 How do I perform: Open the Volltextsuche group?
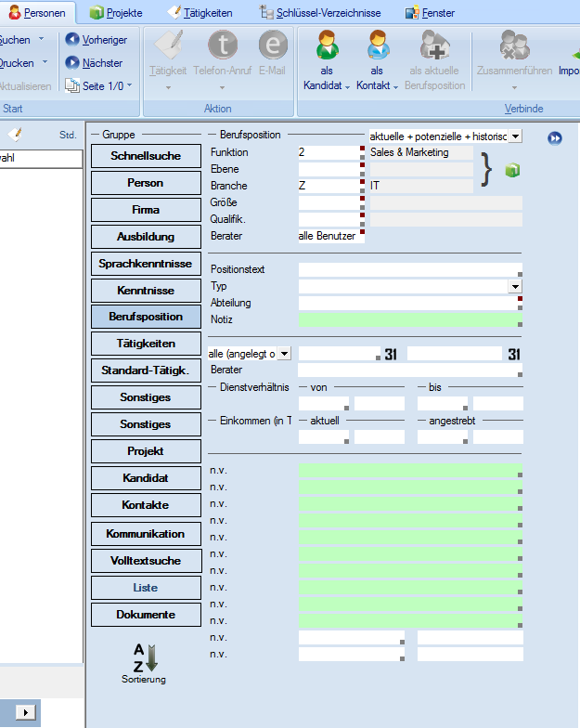coord(146,561)
